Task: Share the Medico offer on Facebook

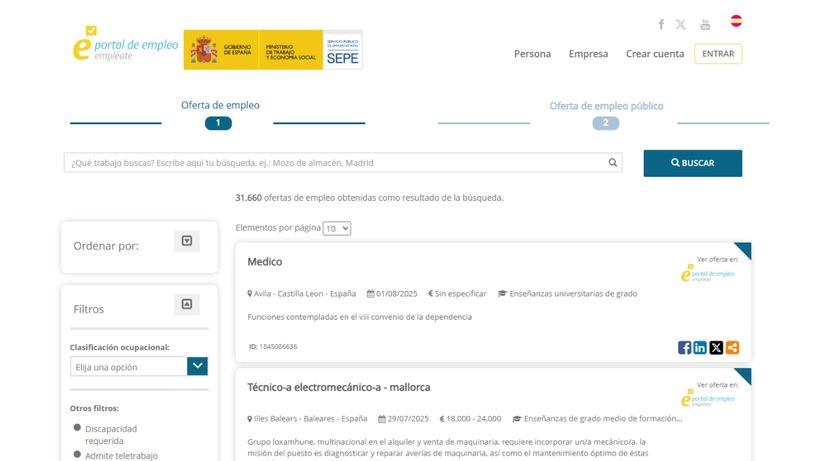Action: (684, 348)
